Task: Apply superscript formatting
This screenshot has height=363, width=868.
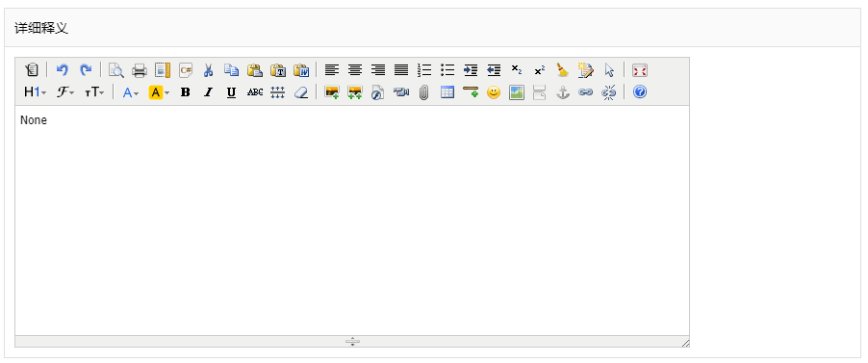Action: tap(540, 70)
